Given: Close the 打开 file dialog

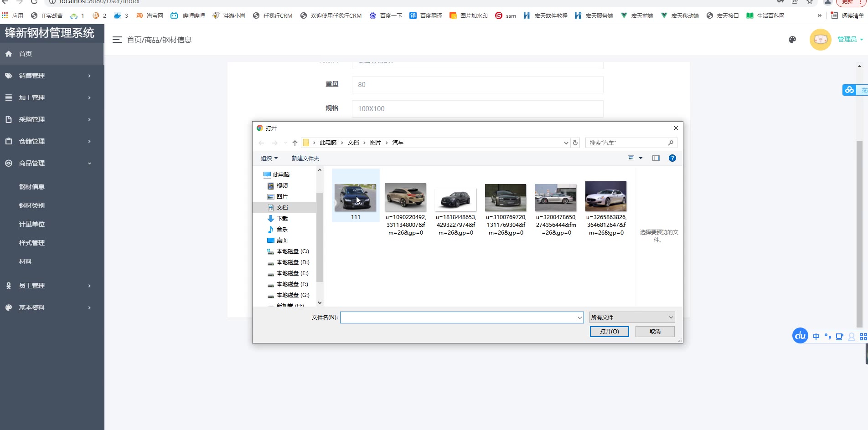Looking at the screenshot, I should coord(676,128).
